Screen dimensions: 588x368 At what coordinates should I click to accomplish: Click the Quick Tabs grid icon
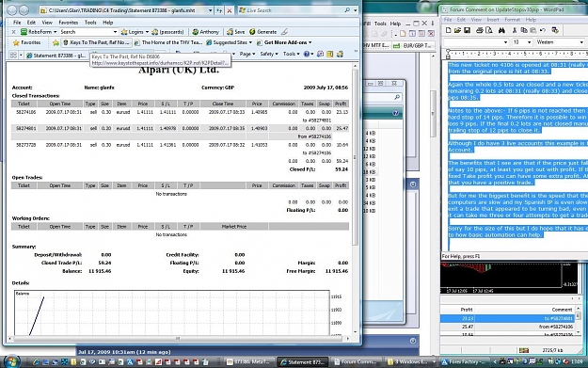13,56
